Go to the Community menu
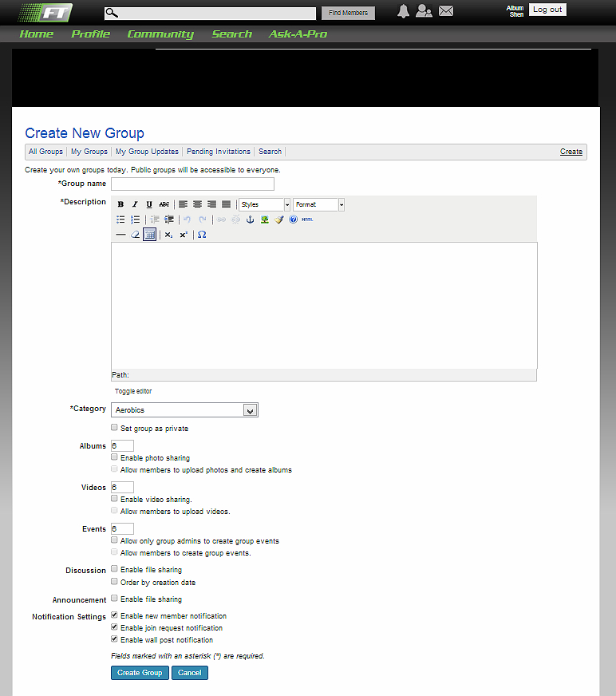Screen dimensions: 616x696 (160, 34)
